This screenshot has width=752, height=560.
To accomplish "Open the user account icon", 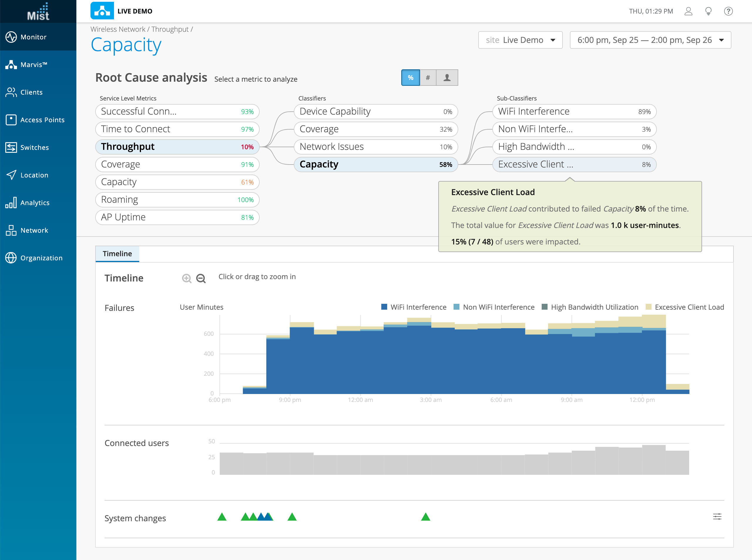I will point(688,11).
